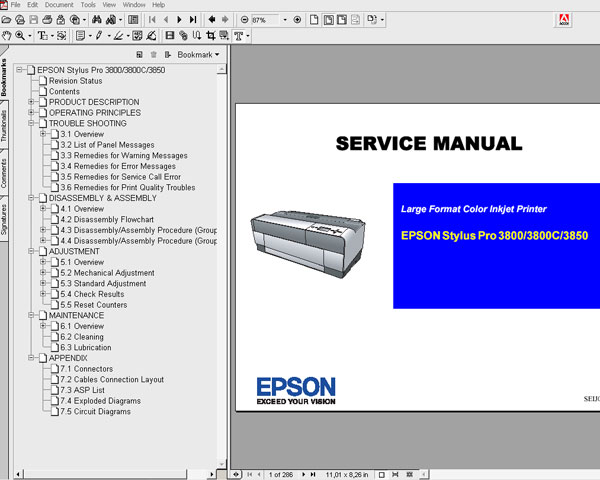Select the Text Select tool

coord(42,36)
